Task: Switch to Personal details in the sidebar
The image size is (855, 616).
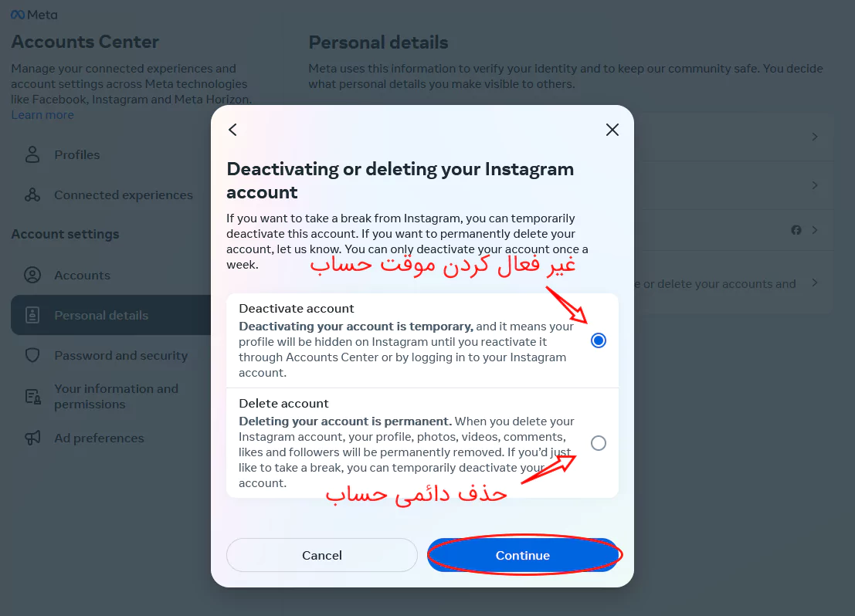Action: [x=100, y=315]
